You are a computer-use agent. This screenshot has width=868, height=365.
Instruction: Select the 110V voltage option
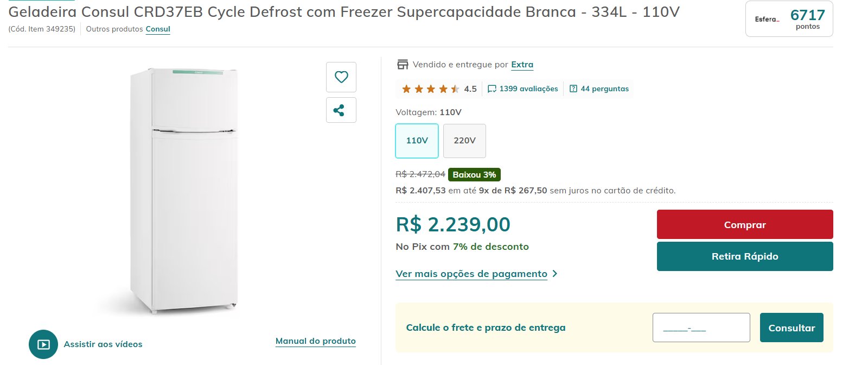point(417,141)
